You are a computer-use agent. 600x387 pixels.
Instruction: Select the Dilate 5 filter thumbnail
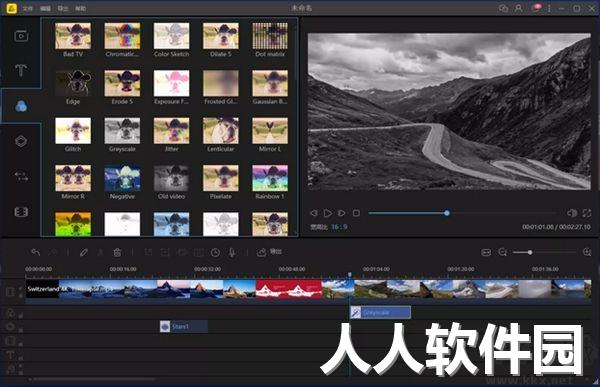[221, 36]
